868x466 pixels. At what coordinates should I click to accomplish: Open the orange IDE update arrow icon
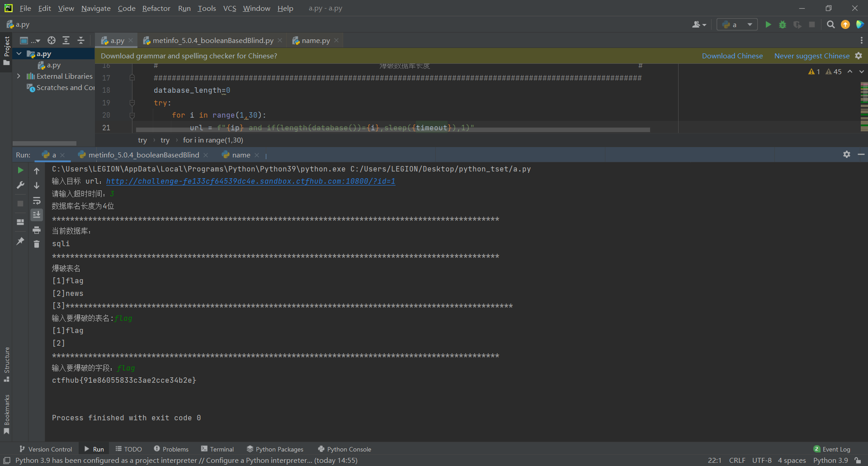coord(845,24)
